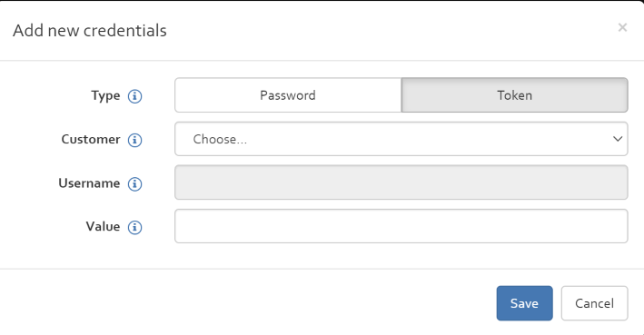The height and width of the screenshot is (335, 644).
Task: Show help from the Value info icon
Action: click(134, 228)
